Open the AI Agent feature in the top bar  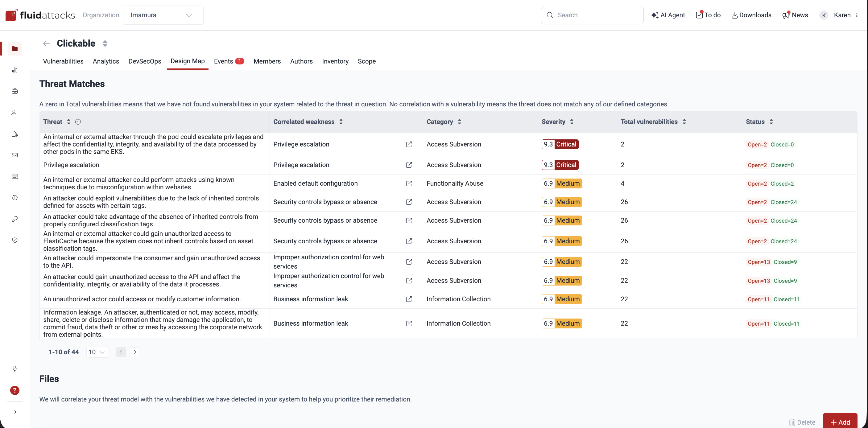(x=668, y=15)
